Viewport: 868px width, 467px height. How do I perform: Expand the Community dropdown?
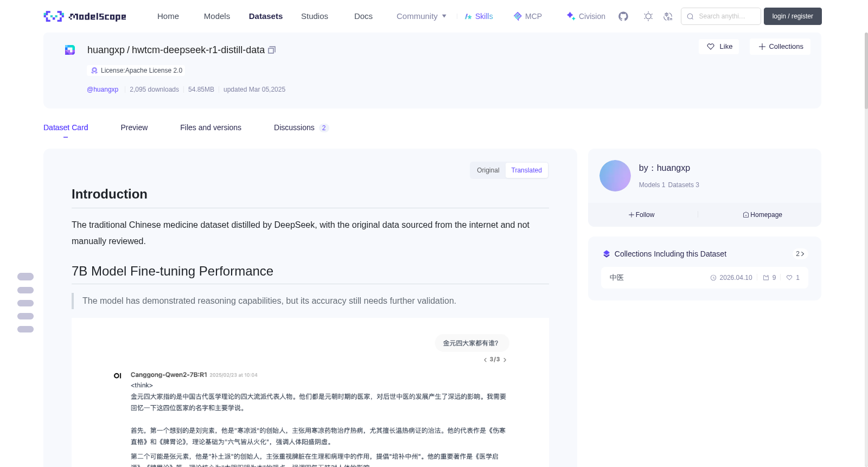point(422,16)
